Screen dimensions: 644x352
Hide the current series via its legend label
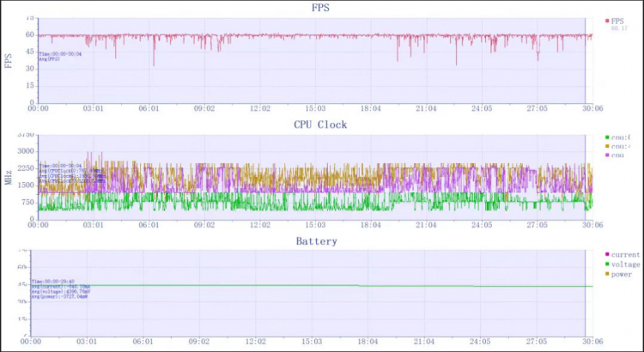coord(625,255)
